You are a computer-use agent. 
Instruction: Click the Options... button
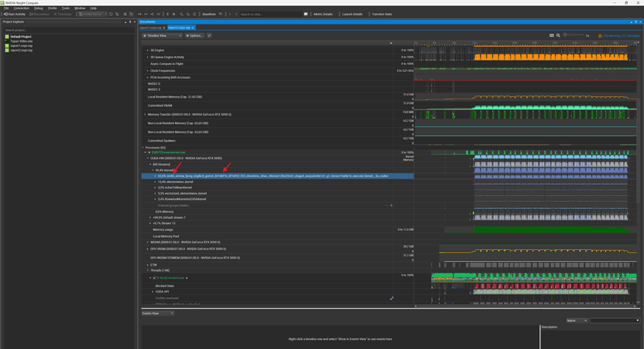click(194, 36)
